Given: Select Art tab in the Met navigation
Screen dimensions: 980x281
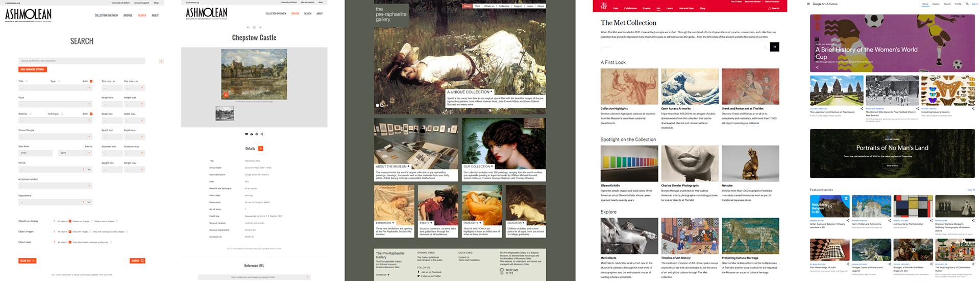Looking at the screenshot, I should [658, 8].
